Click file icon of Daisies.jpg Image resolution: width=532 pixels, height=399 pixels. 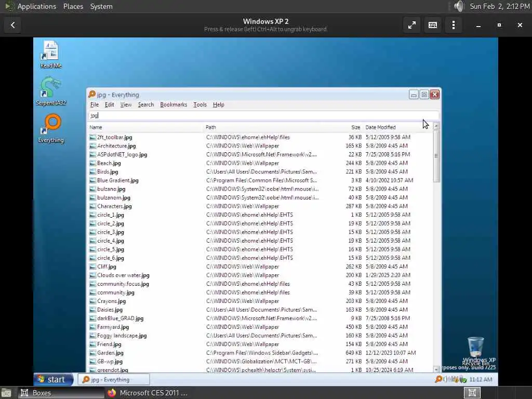click(92, 310)
